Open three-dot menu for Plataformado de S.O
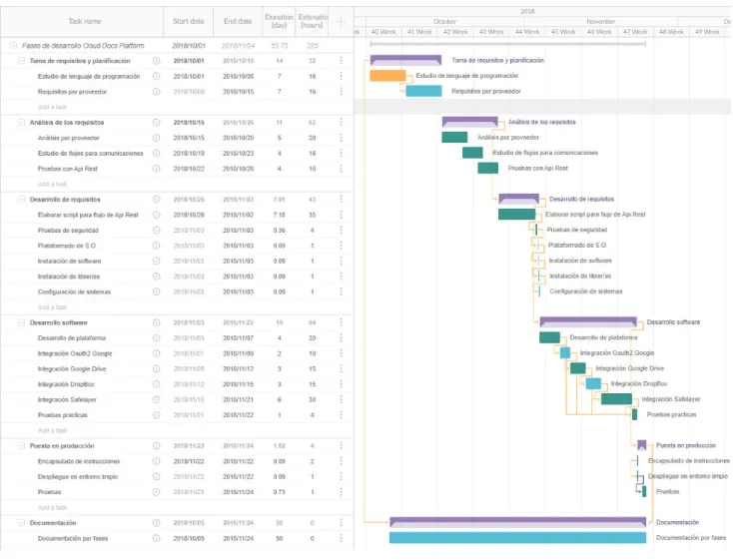 341,246
